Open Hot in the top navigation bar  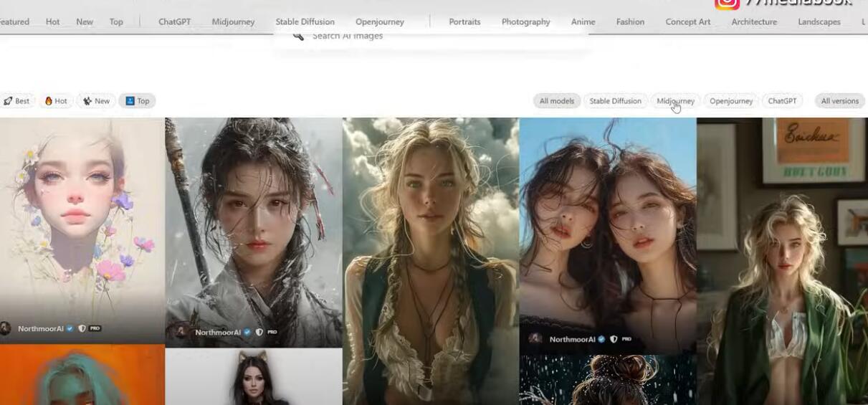(53, 22)
